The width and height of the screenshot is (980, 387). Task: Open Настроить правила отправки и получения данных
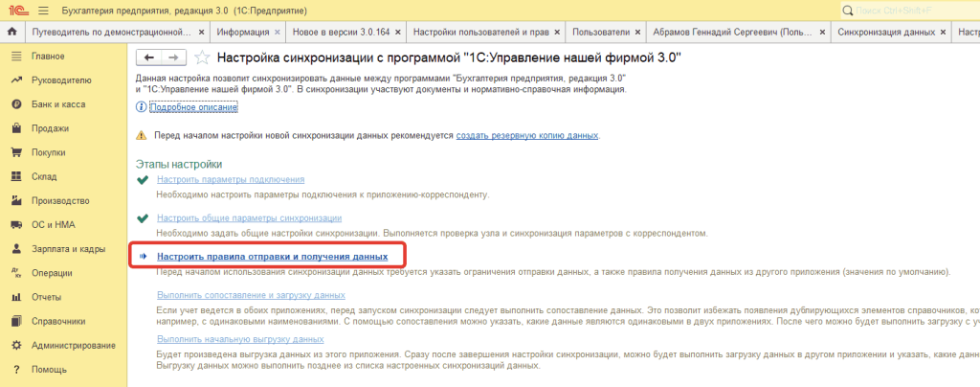(273, 257)
